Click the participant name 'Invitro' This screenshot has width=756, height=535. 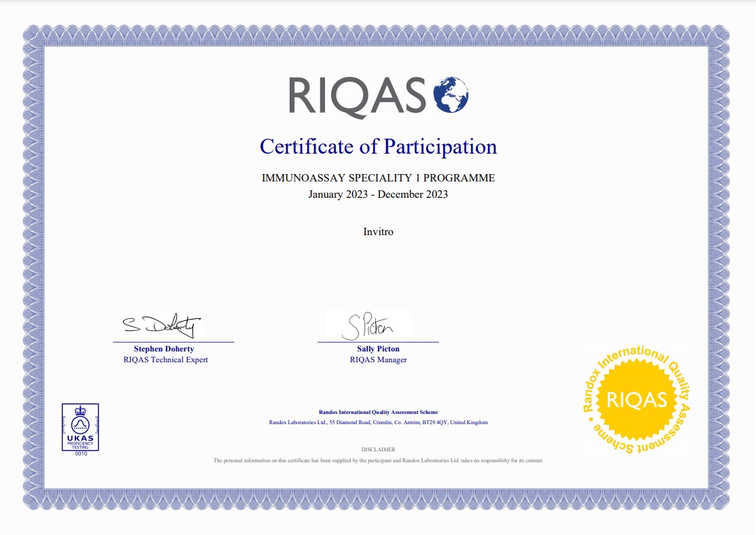(x=378, y=232)
